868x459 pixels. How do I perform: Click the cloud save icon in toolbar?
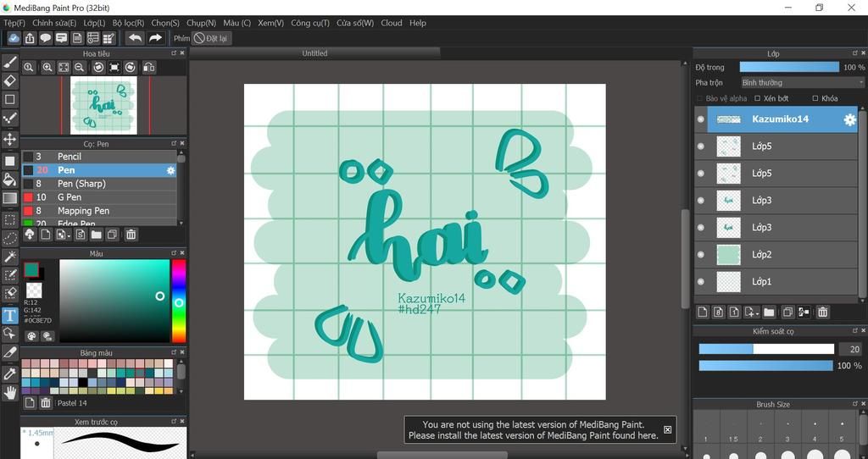pyautogui.click(x=14, y=37)
